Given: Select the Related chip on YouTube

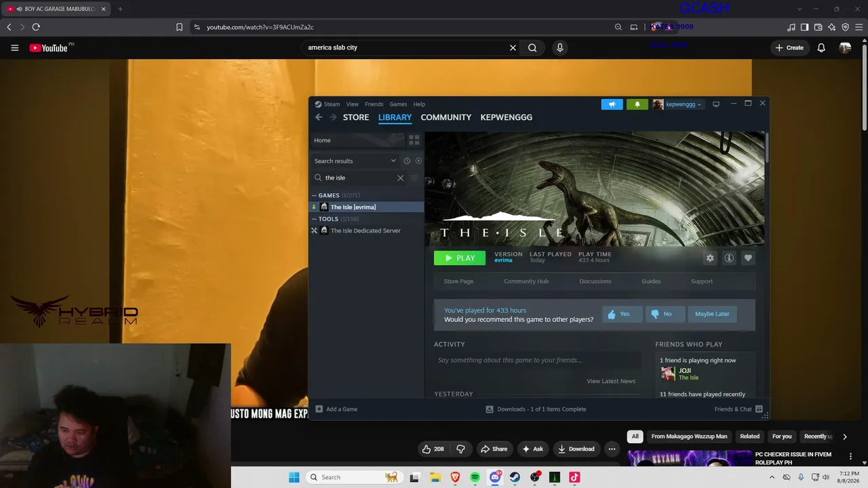Looking at the screenshot, I should pos(749,436).
